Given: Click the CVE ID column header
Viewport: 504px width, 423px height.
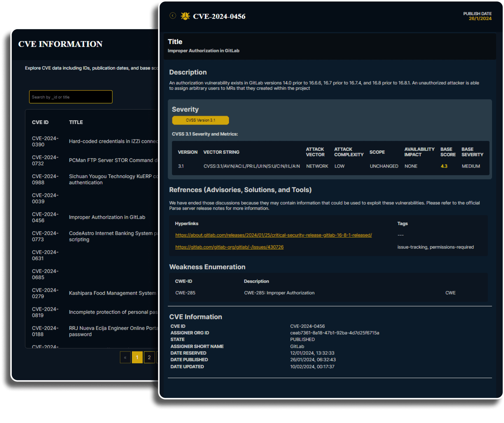Looking at the screenshot, I should 40,122.
